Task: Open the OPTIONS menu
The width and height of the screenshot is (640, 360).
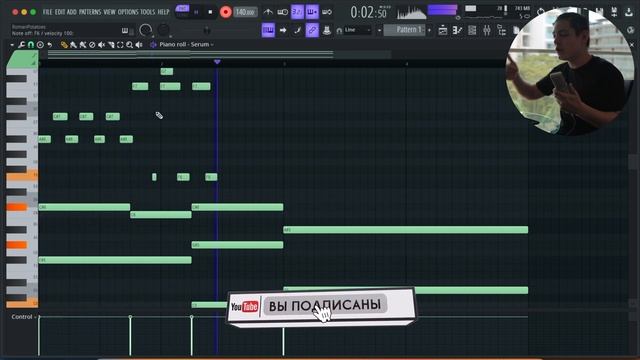Action: click(x=128, y=12)
